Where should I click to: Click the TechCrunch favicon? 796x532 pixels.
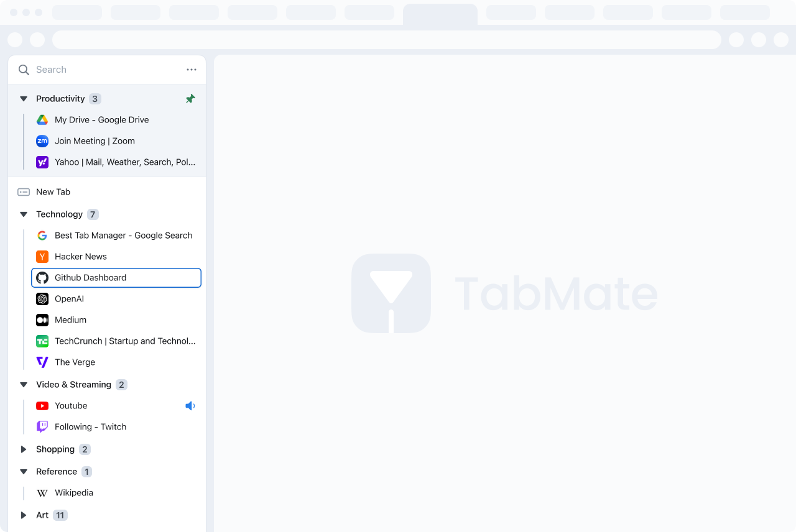pyautogui.click(x=42, y=341)
